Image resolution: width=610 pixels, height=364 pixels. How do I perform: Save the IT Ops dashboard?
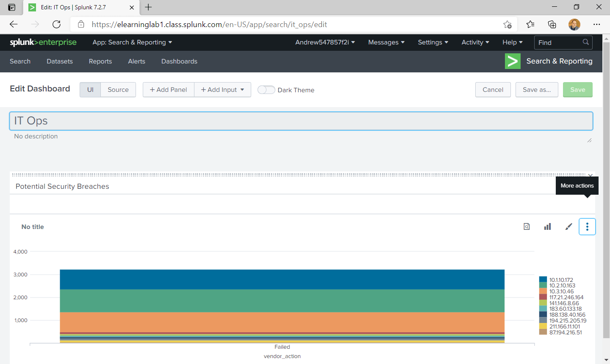pos(577,89)
